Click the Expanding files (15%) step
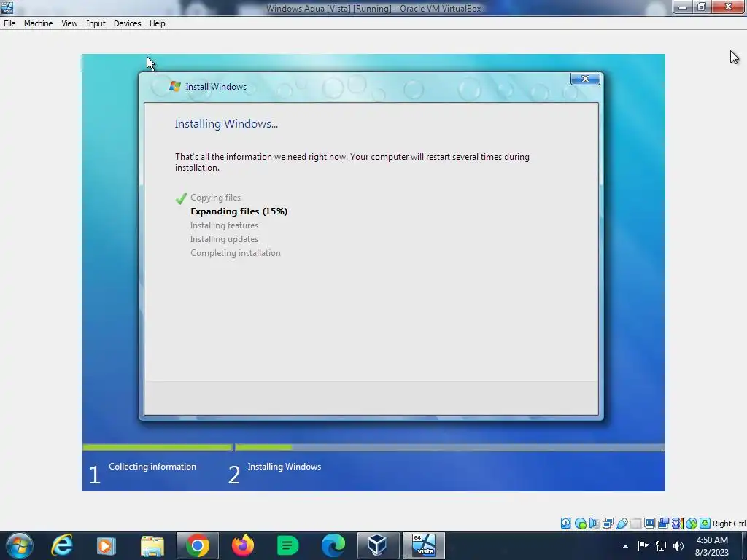The image size is (747, 560). tap(239, 211)
